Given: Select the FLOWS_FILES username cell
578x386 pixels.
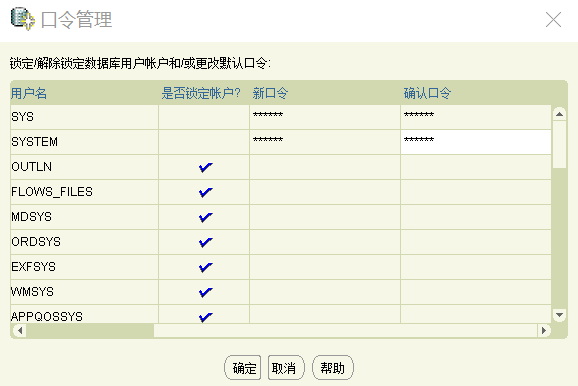Looking at the screenshot, I should (x=84, y=192).
